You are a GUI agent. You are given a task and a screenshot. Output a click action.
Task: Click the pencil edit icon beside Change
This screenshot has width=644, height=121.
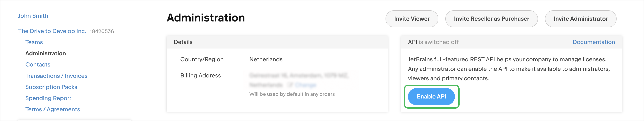[x=290, y=85]
